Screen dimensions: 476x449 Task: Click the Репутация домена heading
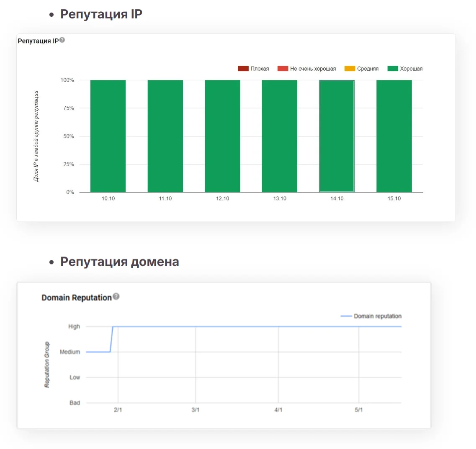click(x=120, y=262)
